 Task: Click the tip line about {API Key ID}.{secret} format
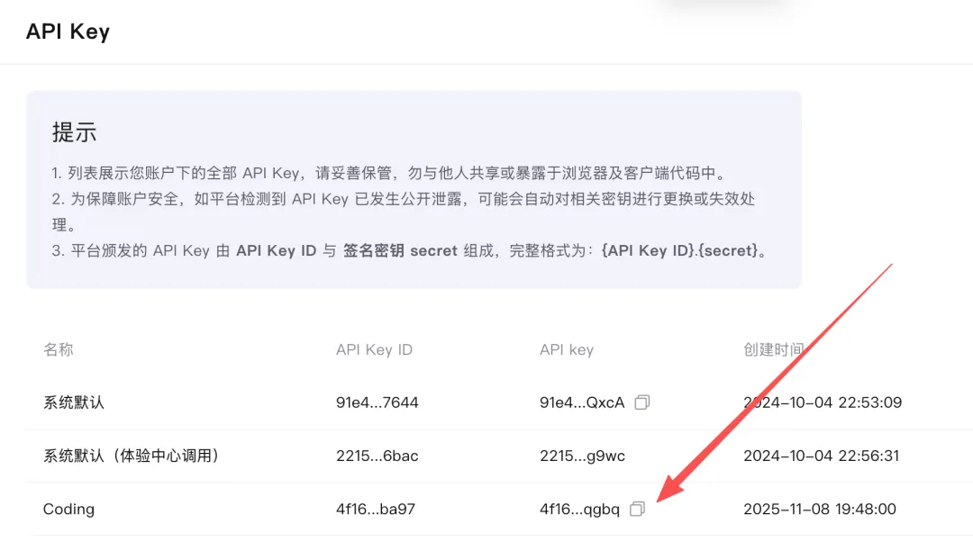click(411, 251)
